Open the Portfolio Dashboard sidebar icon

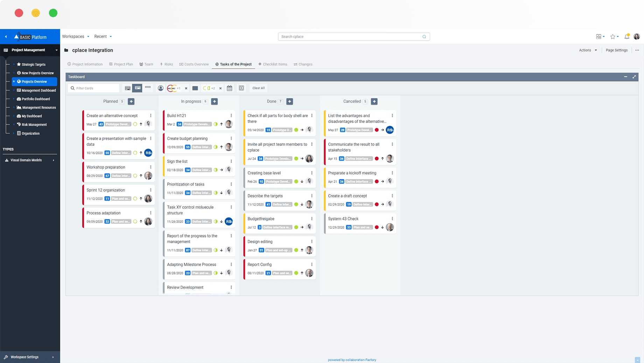(x=19, y=99)
